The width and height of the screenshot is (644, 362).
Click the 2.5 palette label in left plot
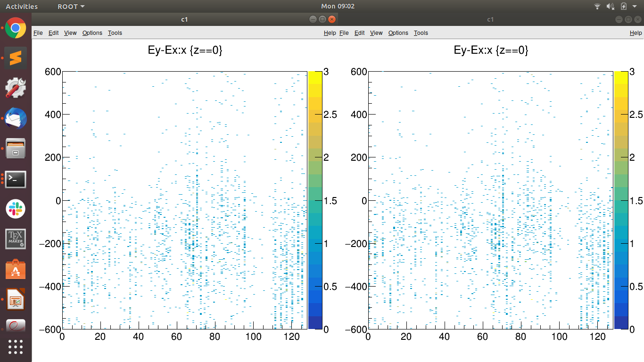(x=330, y=115)
